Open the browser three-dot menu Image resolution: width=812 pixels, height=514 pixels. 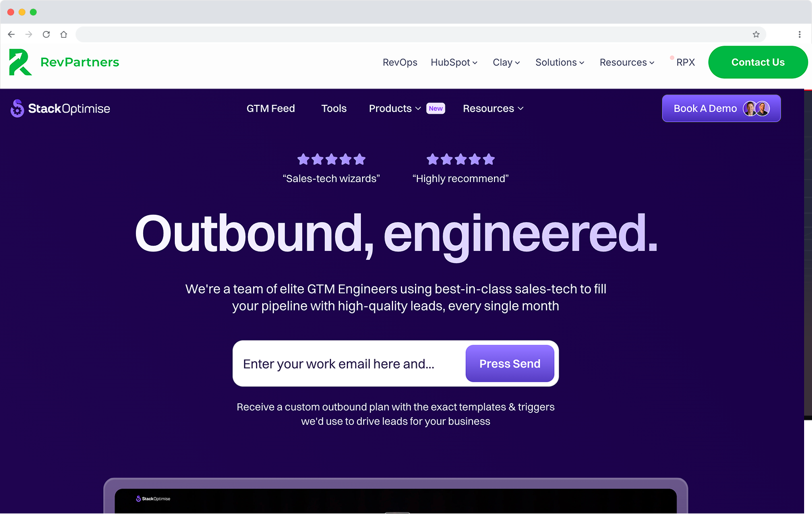pos(800,34)
